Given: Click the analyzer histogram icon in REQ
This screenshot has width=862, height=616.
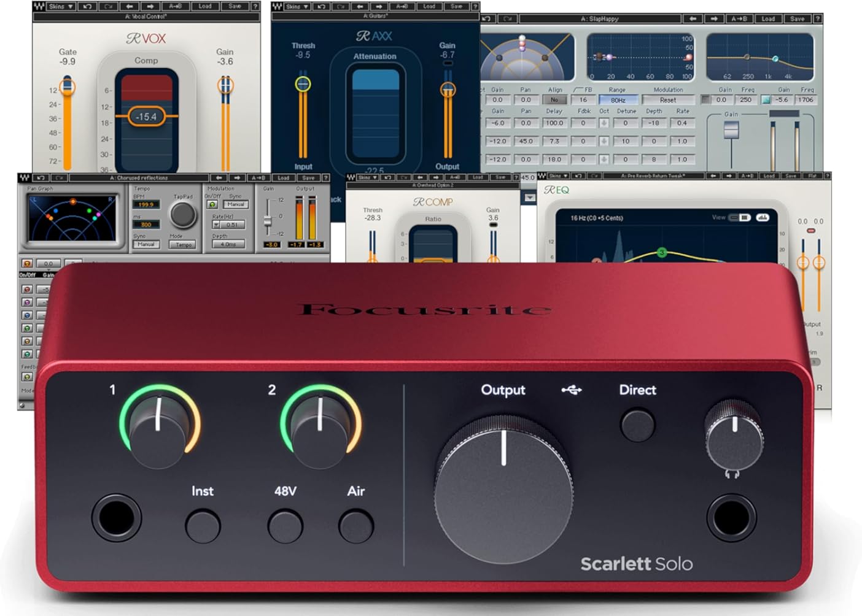Looking at the screenshot, I should [763, 218].
